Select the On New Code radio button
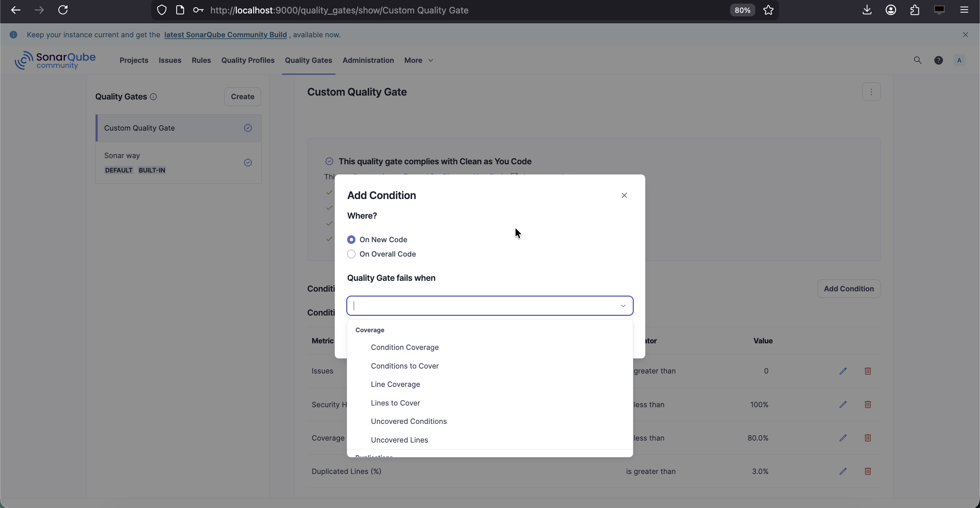 point(351,240)
